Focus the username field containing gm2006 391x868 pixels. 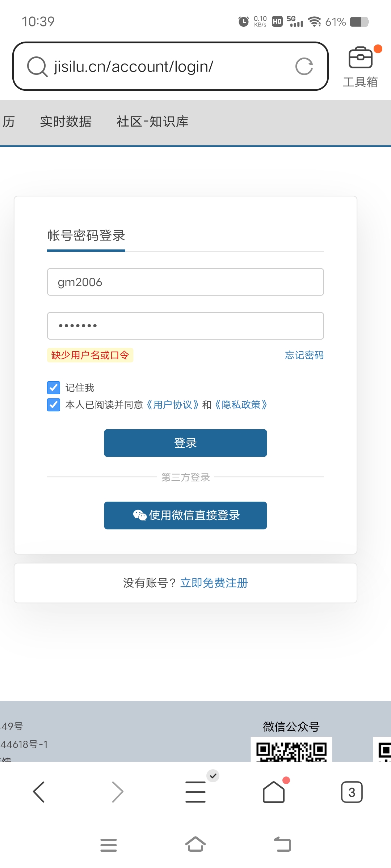click(185, 282)
